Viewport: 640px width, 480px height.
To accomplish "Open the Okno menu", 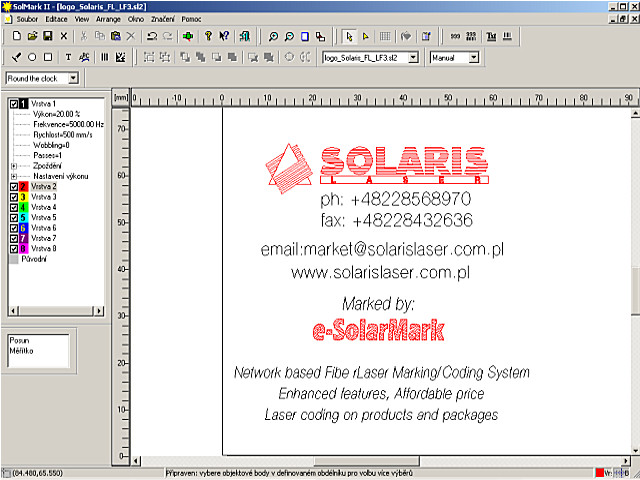I will coord(136,19).
